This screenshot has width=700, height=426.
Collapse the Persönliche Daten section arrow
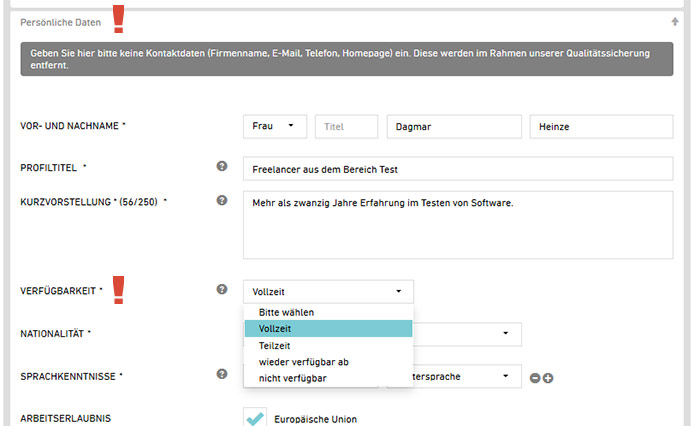point(675,21)
